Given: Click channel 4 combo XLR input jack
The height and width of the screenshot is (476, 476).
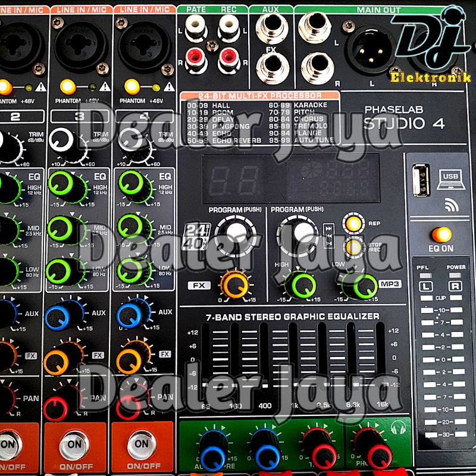Looking at the screenshot, I should coord(145,47).
